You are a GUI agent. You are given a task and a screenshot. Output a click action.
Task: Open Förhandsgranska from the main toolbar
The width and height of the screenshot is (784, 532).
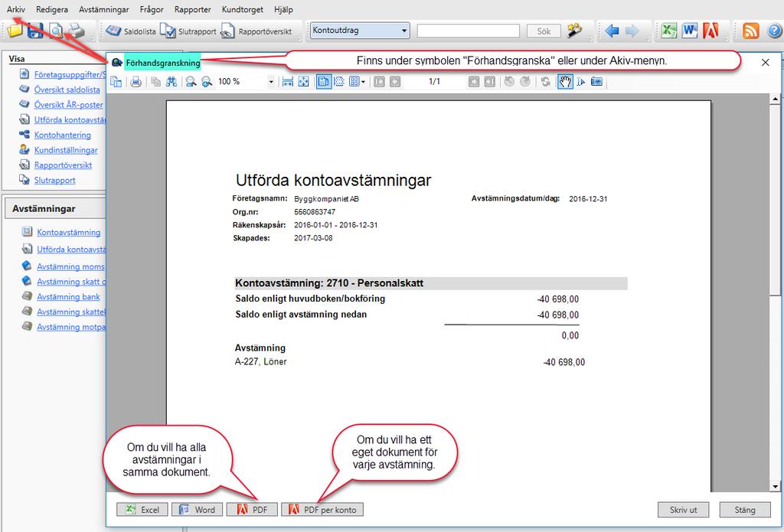coord(55,31)
